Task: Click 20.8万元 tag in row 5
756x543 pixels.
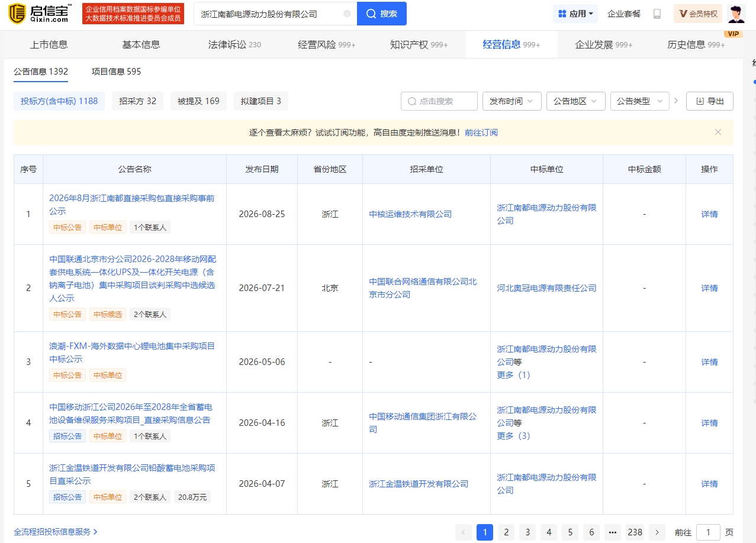Action: pyautogui.click(x=192, y=497)
